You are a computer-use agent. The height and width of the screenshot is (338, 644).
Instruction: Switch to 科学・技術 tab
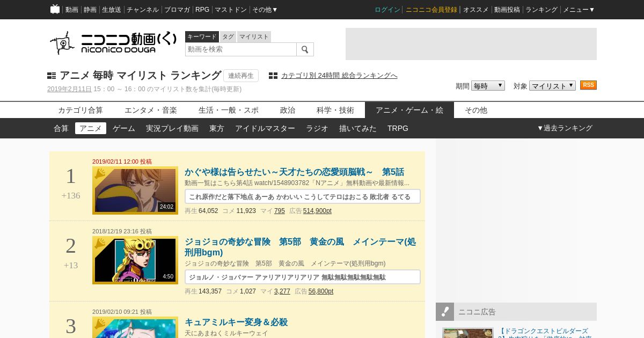coord(335,110)
